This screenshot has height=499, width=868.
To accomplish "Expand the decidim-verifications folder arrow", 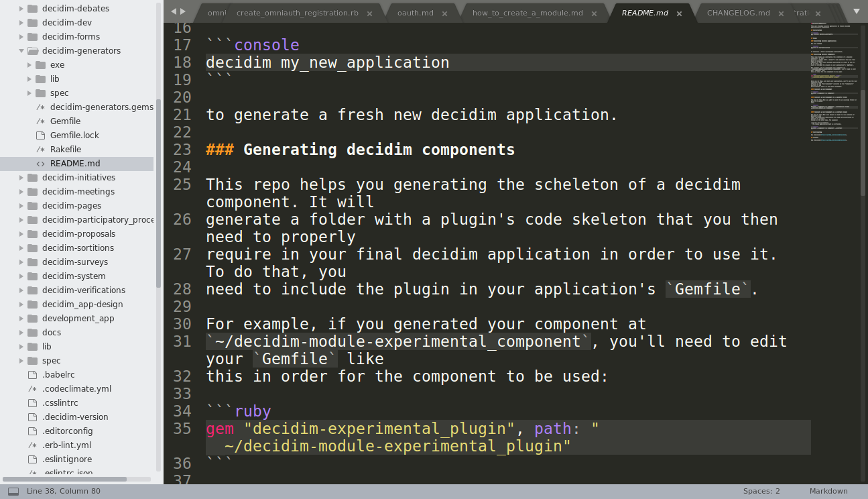I will click(x=21, y=290).
